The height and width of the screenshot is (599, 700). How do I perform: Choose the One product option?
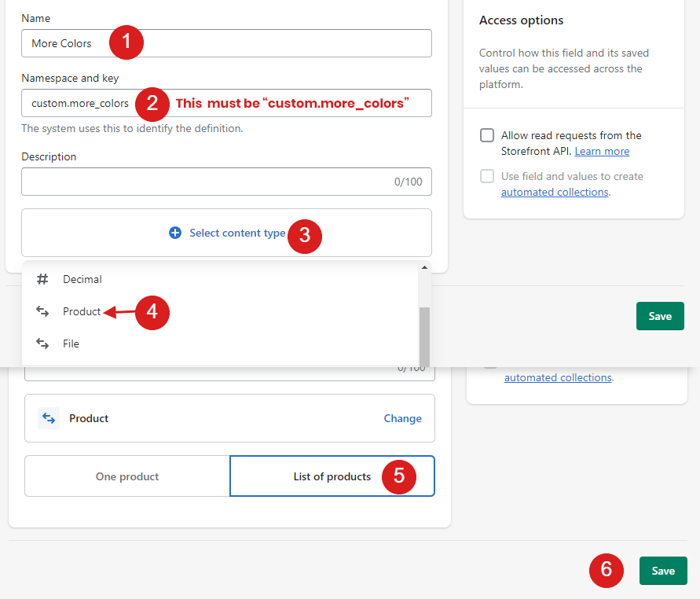127,476
